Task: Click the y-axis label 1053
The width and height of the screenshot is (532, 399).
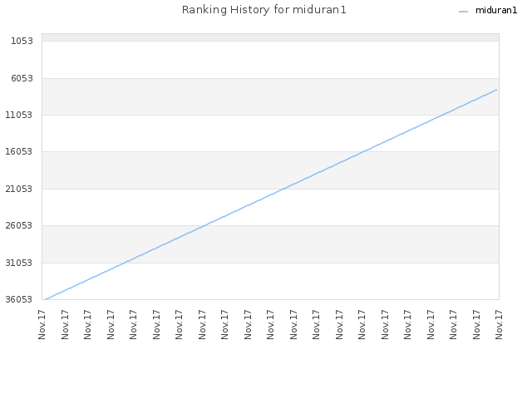Action: click(22, 41)
